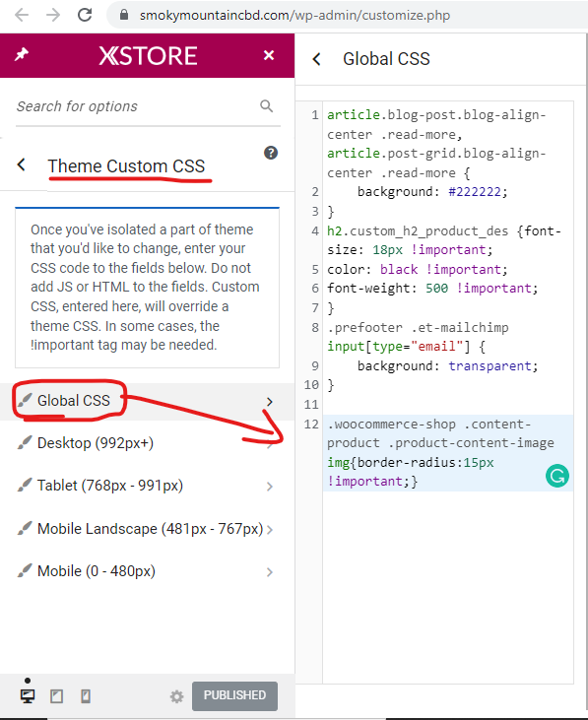Go back from Theme Custom CSS
The height and width of the screenshot is (720, 588).
(x=21, y=164)
